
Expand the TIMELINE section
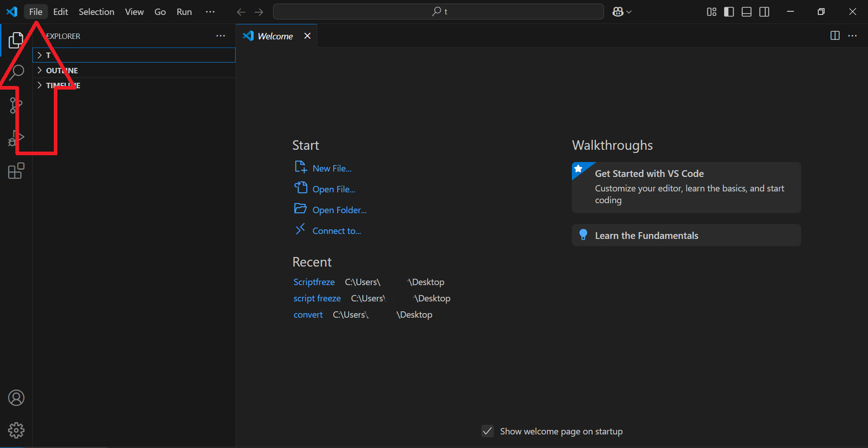pos(134,85)
